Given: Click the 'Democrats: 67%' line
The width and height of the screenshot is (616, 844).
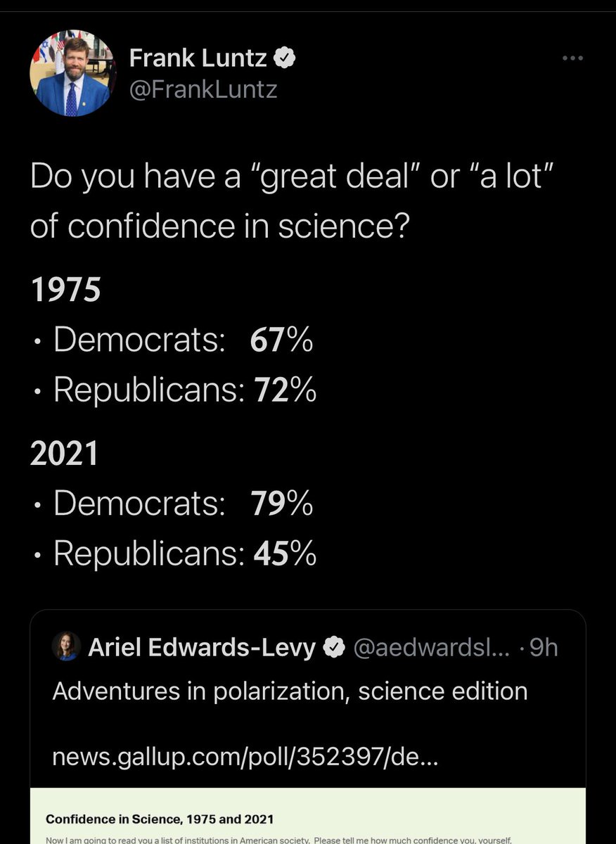Looking at the screenshot, I should click(183, 340).
